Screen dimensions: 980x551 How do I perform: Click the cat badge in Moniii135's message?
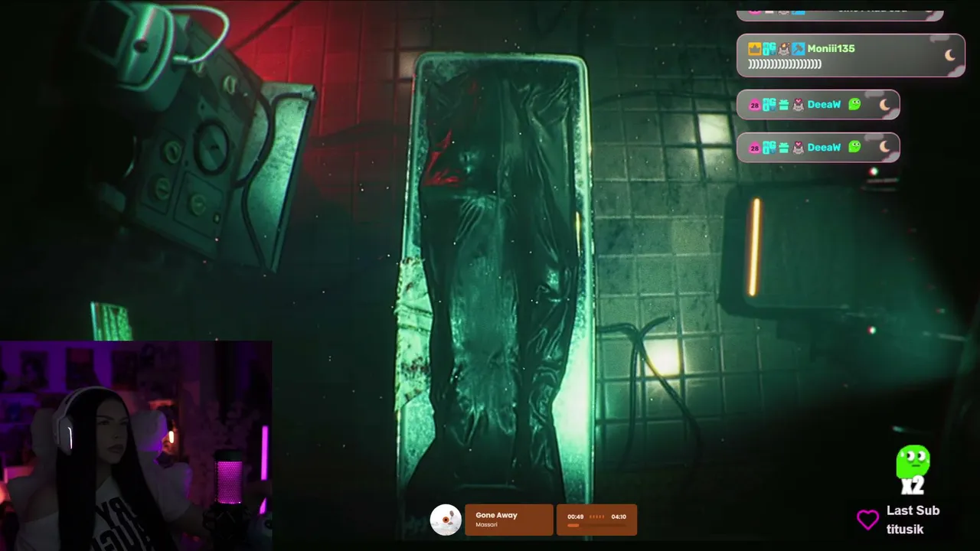(x=784, y=49)
